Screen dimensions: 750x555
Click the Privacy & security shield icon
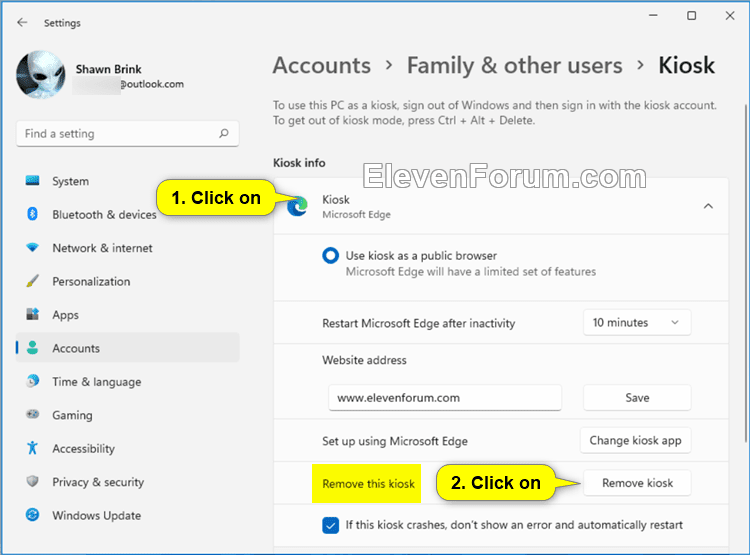[x=33, y=481]
